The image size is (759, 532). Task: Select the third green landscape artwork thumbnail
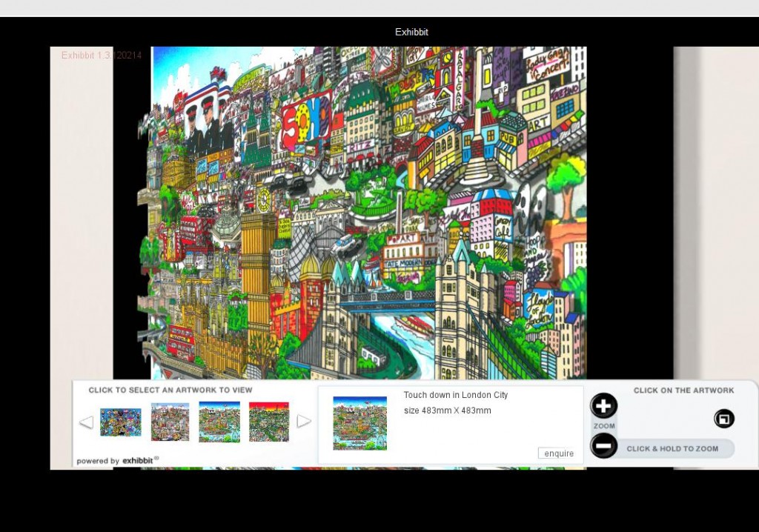(219, 422)
